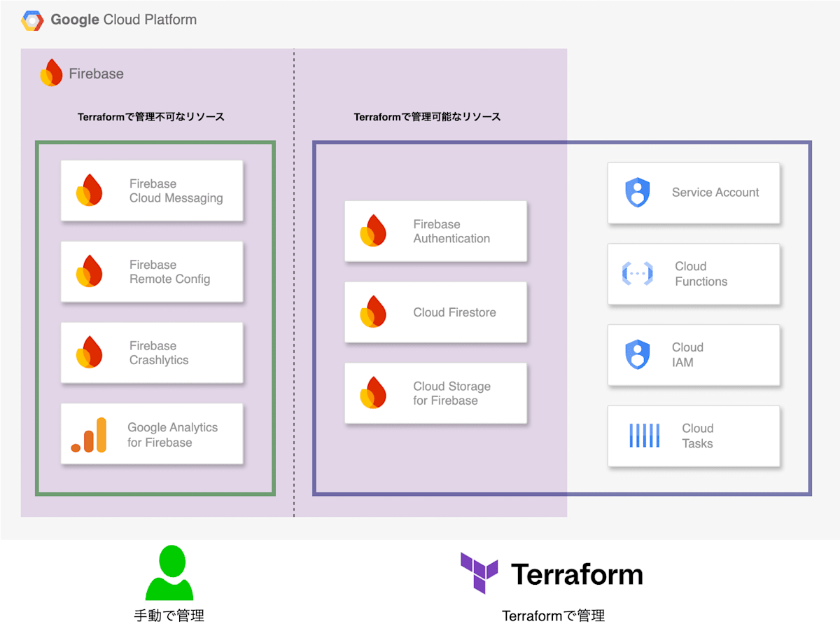Click the Firebase heading text
The image size is (840, 631).
coord(96,74)
